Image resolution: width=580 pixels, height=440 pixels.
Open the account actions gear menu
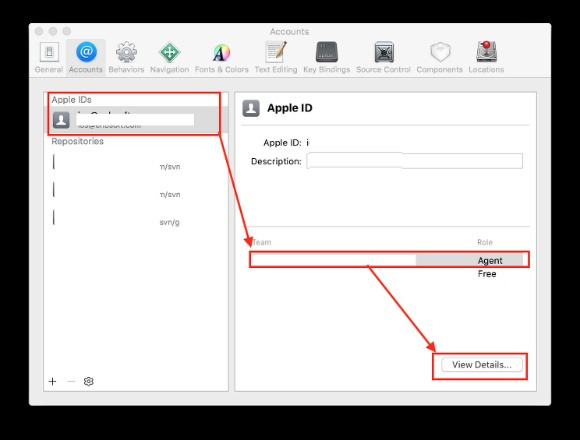tap(88, 381)
